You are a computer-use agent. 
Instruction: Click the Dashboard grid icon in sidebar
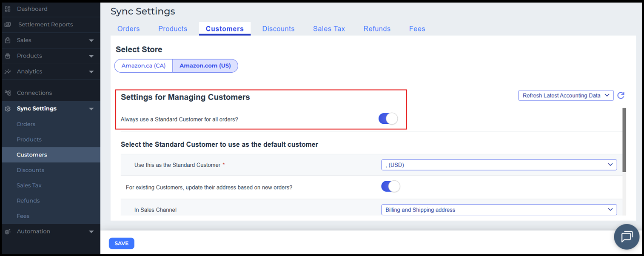pyautogui.click(x=8, y=9)
